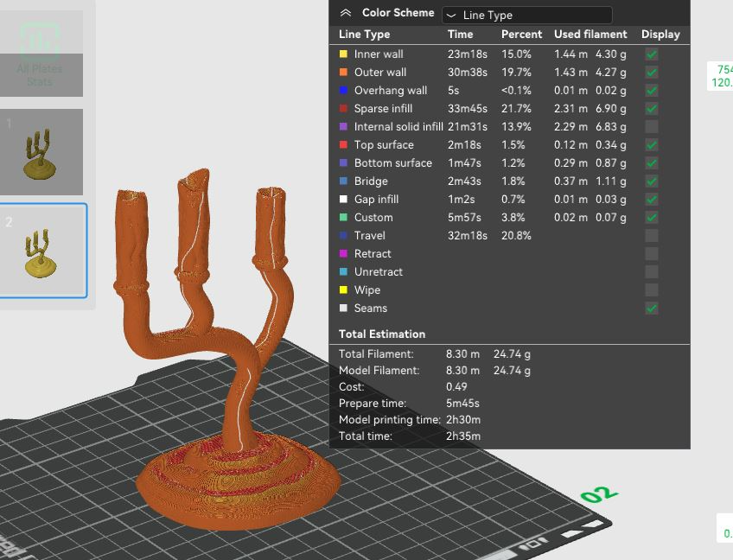Toggle Seams display off
This screenshot has width=733, height=560.
coord(652,308)
